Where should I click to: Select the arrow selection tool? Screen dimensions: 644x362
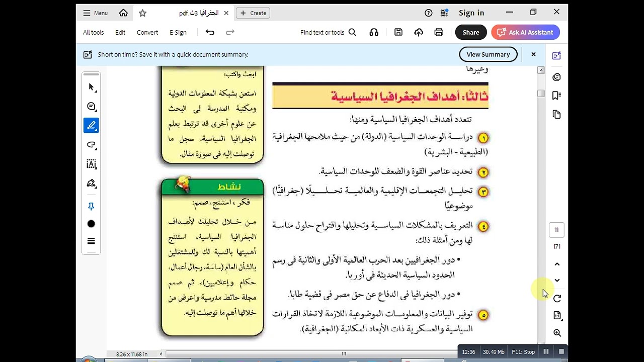pos(91,87)
